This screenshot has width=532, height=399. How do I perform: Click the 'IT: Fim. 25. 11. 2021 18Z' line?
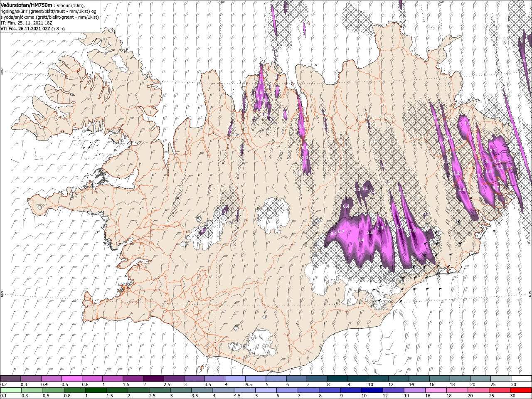27,23
